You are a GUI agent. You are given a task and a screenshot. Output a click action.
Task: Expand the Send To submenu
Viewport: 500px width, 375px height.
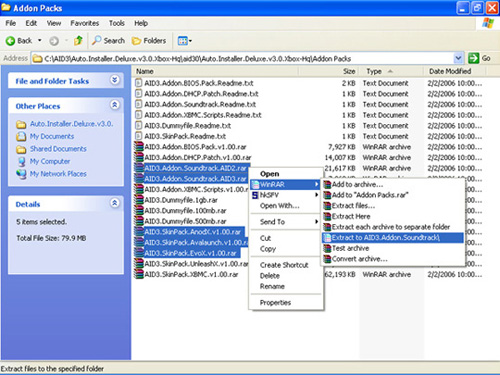[x=286, y=222]
